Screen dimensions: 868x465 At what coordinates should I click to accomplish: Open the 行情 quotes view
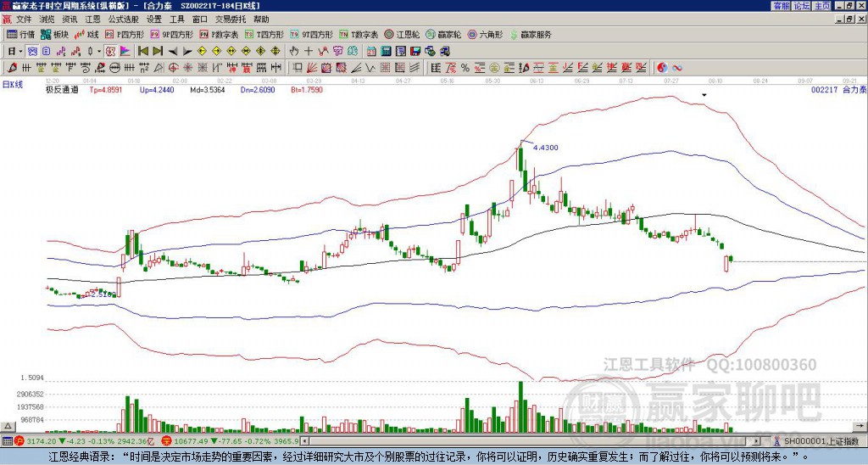(x=20, y=34)
